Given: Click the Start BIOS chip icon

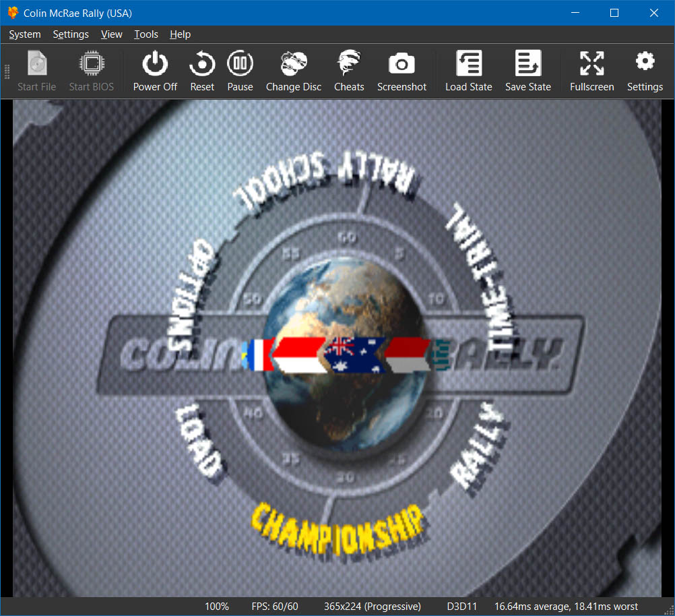Looking at the screenshot, I should pos(92,63).
